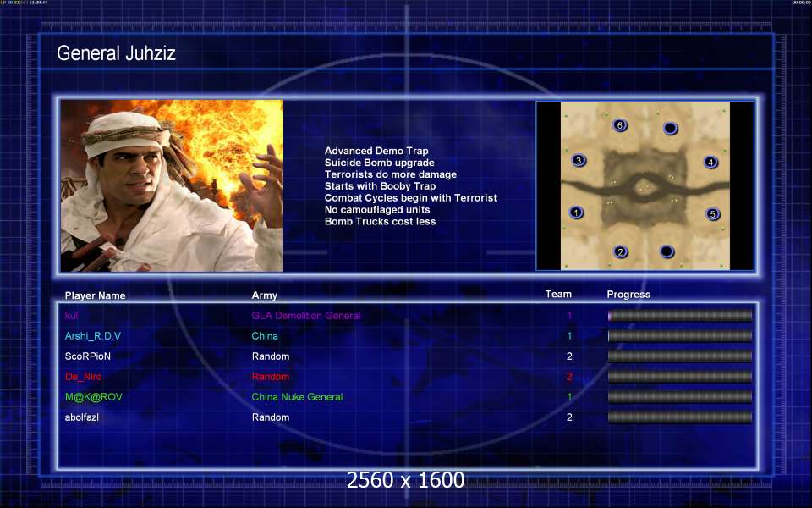Click M@K@ROV's loading progress bar
This screenshot has width=812, height=508.
tap(679, 396)
